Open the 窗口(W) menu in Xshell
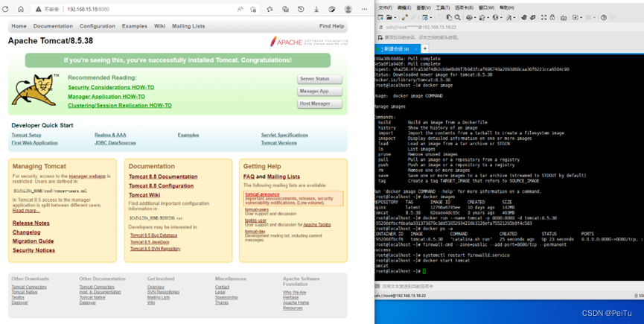 tap(487, 7)
